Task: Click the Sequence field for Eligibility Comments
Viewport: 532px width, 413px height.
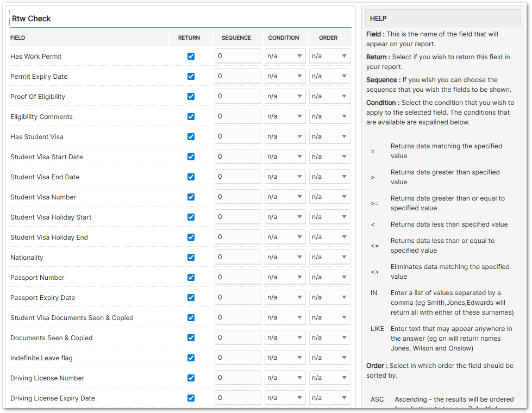Action: (237, 116)
